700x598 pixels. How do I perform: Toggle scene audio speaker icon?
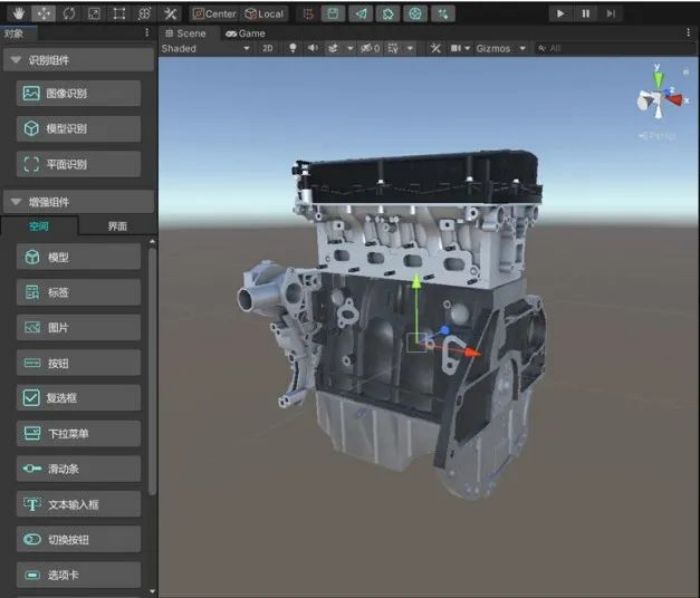tap(312, 48)
